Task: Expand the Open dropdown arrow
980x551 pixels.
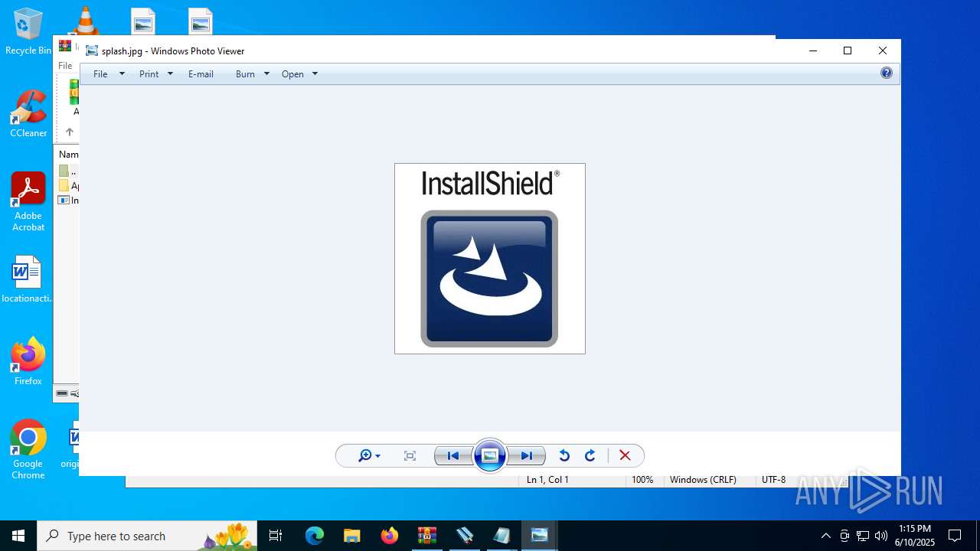Action: (x=315, y=74)
